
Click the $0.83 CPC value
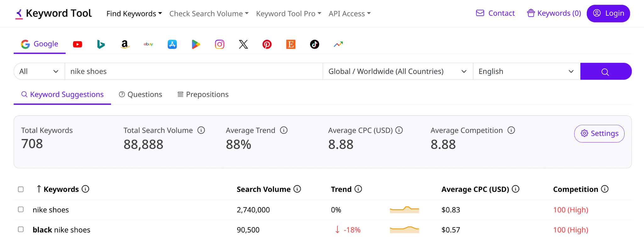click(451, 210)
